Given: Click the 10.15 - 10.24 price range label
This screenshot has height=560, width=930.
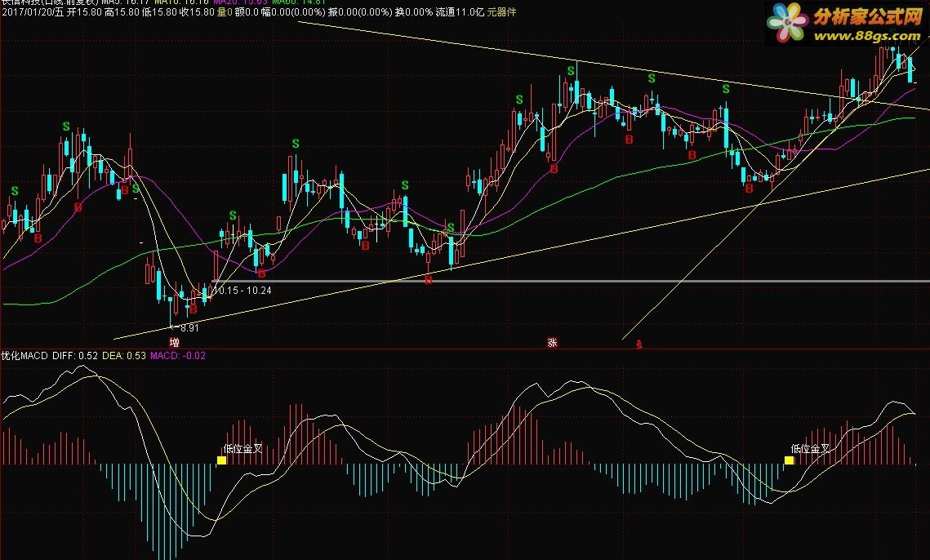Looking at the screenshot, I should (x=243, y=290).
